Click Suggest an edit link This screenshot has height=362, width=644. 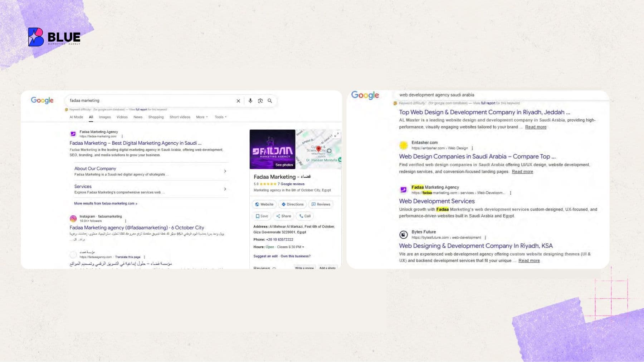coord(265,256)
